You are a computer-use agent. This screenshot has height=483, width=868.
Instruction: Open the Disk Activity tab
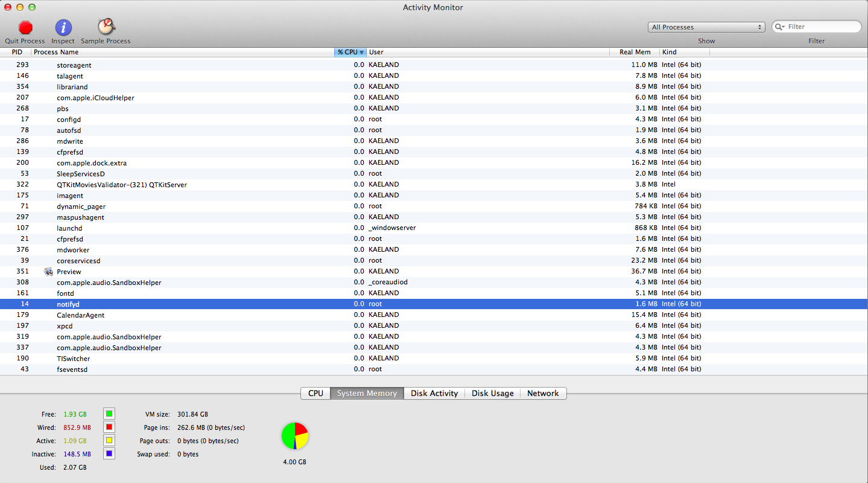[434, 393]
